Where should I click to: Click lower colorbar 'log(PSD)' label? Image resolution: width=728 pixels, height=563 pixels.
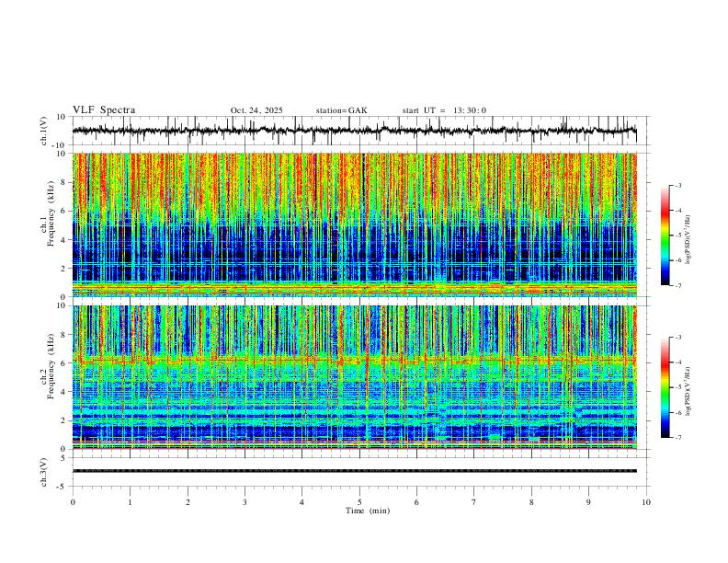[x=688, y=391]
